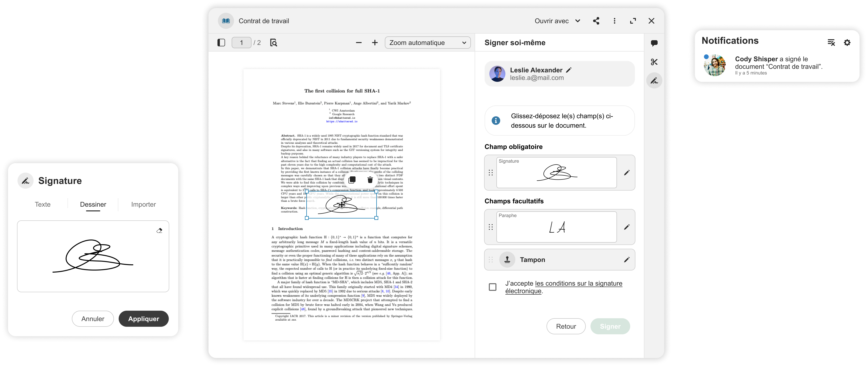Erase the drawn signature with the eraser icon
This screenshot has height=366, width=868.
point(159,231)
